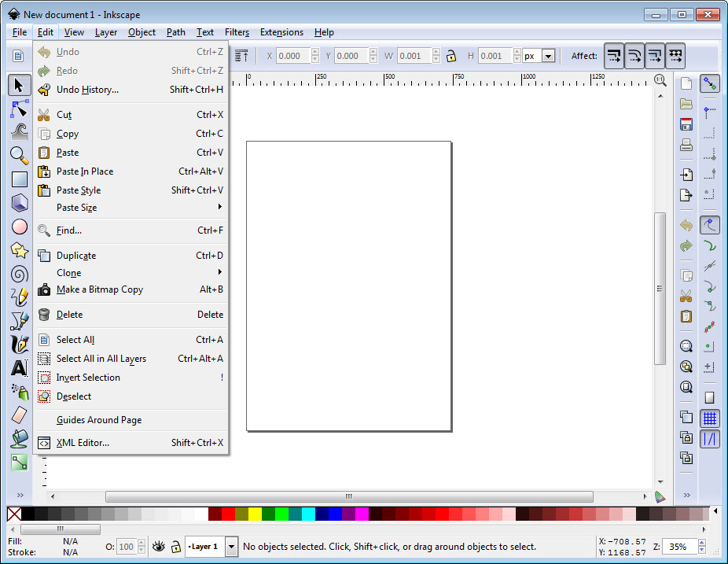Viewport: 728px width, 564px height.
Task: Click the Print icon in the right toolbar
Action: tap(686, 145)
